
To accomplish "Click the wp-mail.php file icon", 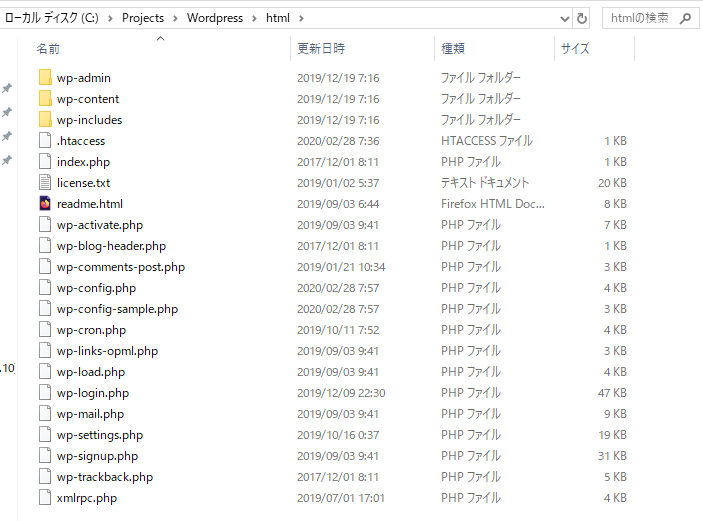I will [45, 414].
